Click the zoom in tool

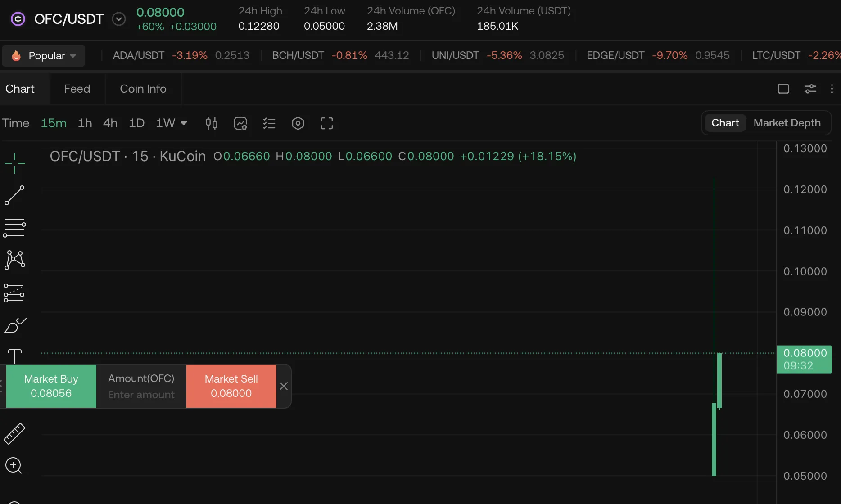[x=14, y=465]
